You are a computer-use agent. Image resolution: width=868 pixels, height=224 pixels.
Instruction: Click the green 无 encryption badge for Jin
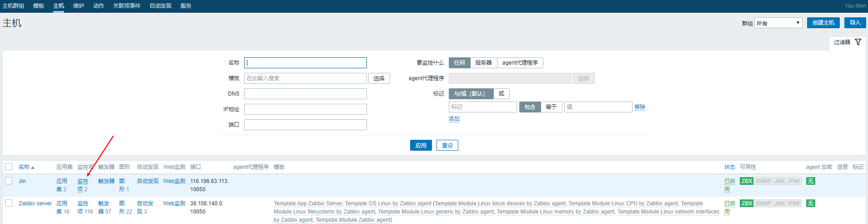pos(810,181)
